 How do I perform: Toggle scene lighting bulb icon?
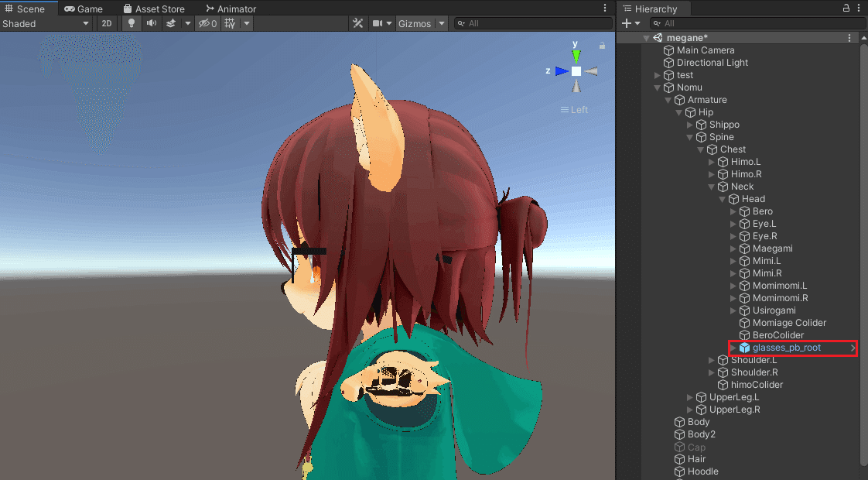[132, 23]
